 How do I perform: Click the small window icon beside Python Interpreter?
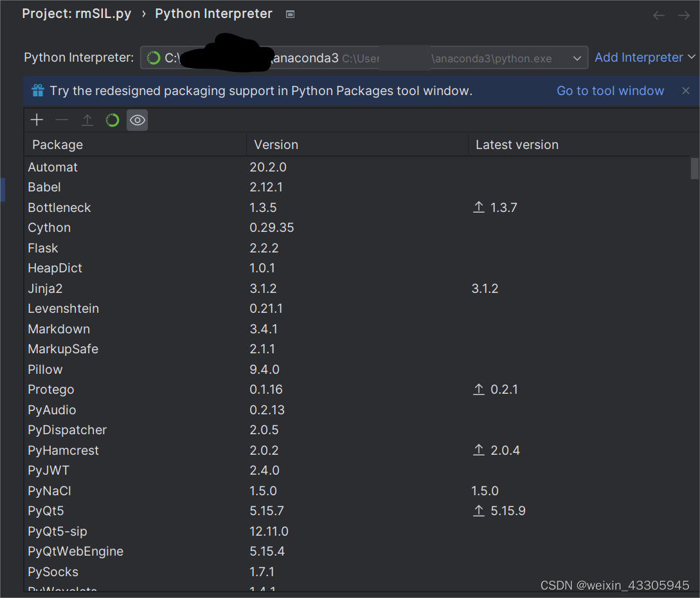(x=290, y=14)
